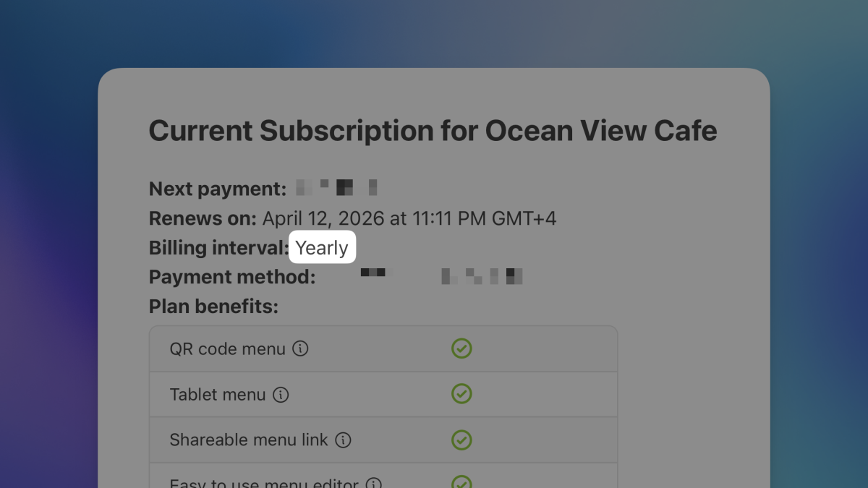Click the Current Subscription for Ocean View Cafe heading
Screen dimensions: 868x488
433,131
